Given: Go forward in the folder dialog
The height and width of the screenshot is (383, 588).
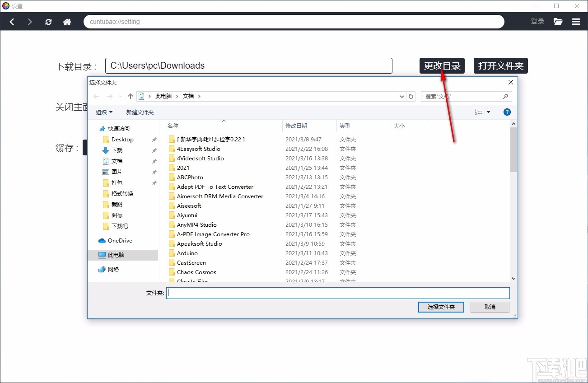Looking at the screenshot, I should click(x=110, y=96).
